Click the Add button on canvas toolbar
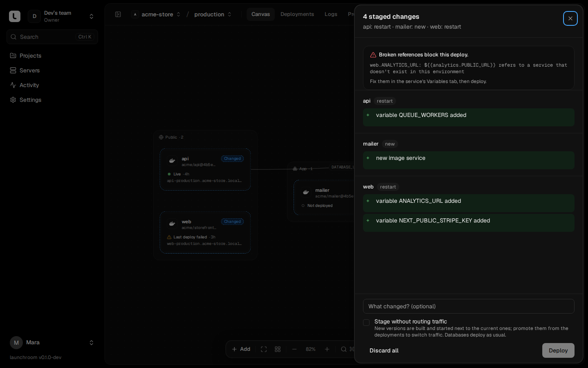588x368 pixels. (241, 349)
